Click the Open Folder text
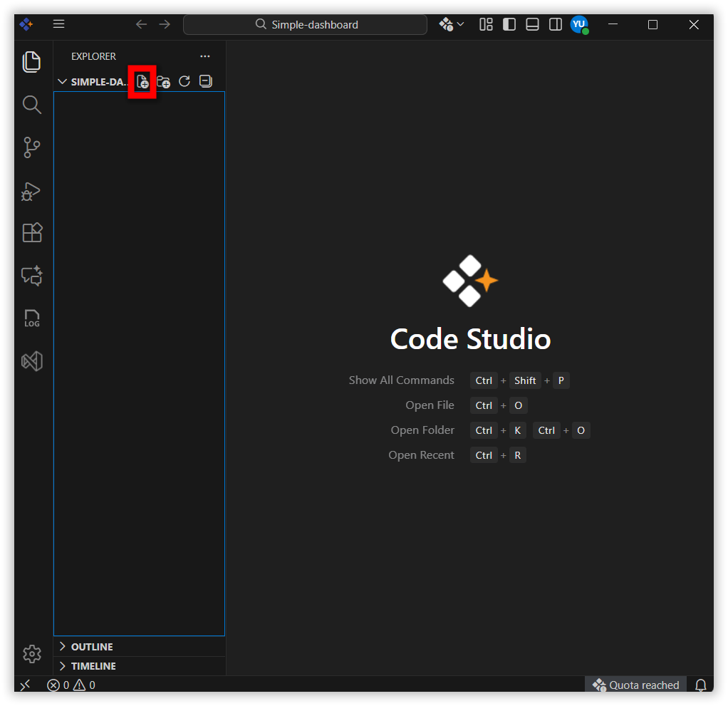The image size is (728, 706). (422, 430)
